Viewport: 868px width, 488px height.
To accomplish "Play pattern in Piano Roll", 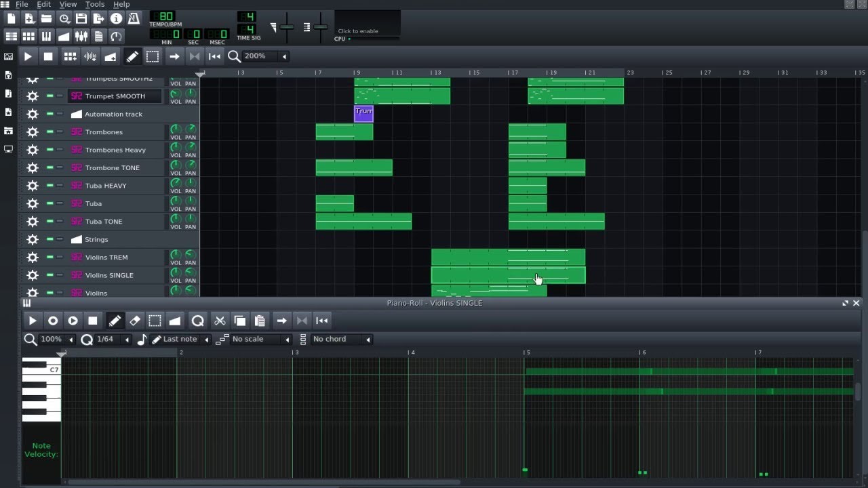I will point(33,321).
